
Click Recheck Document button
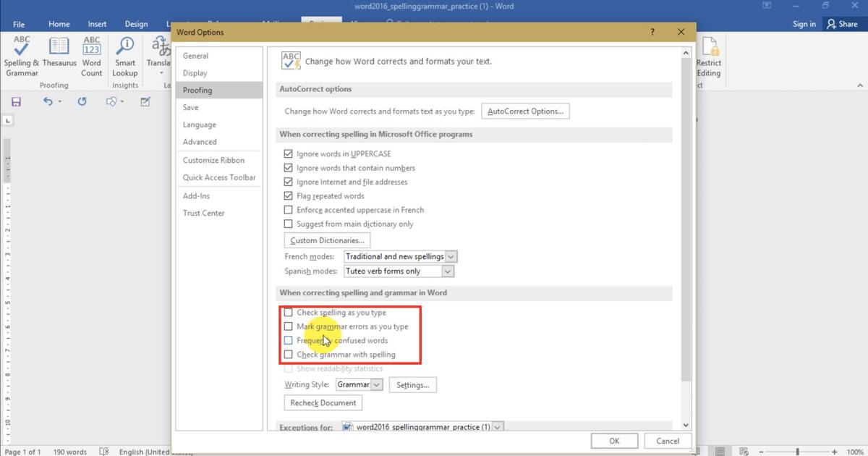click(x=323, y=403)
